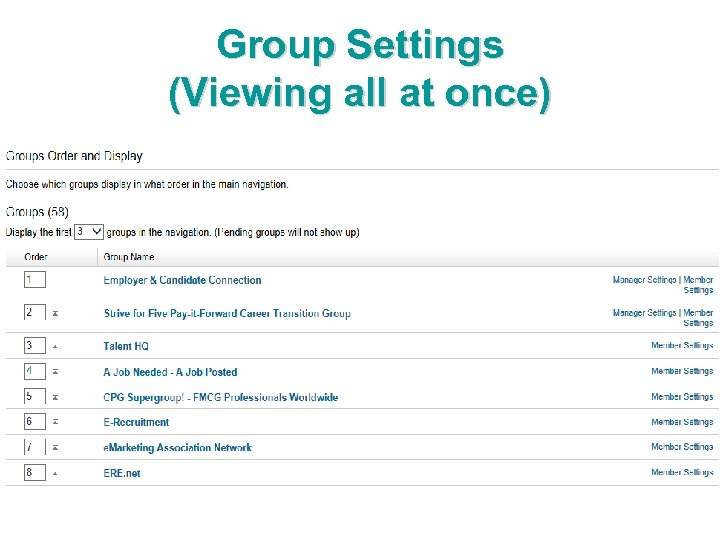Click the 'Order' column header
The width and height of the screenshot is (720, 540).
click(36, 257)
